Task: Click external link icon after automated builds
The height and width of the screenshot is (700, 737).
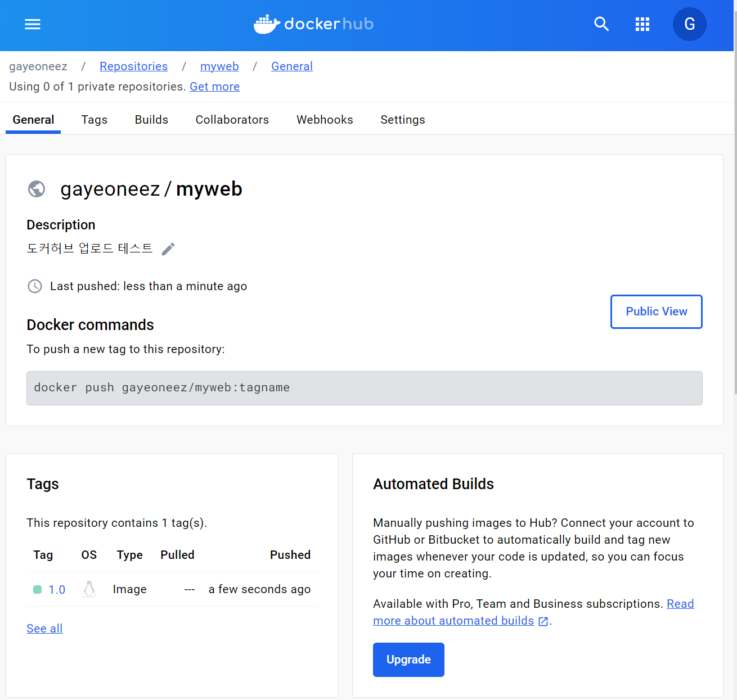Action: (543, 621)
